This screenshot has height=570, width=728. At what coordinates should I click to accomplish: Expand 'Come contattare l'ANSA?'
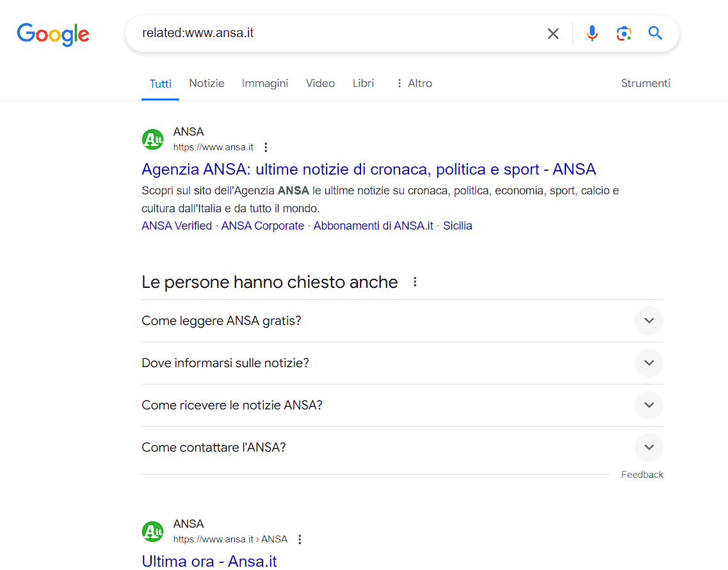(649, 447)
